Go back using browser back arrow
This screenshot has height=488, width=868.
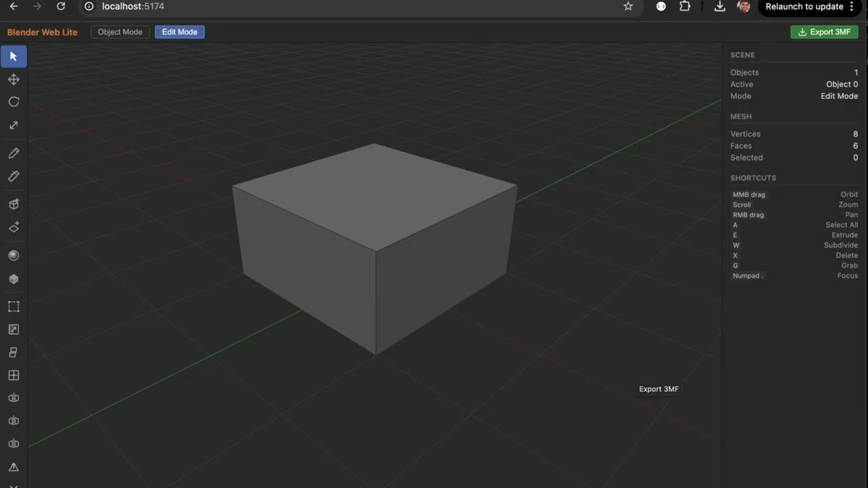[14, 6]
